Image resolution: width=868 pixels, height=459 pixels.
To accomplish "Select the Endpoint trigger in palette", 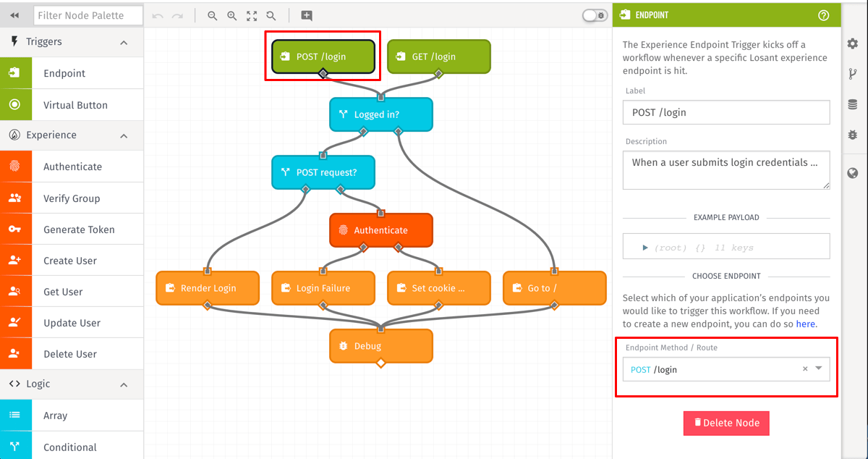I will point(72,73).
